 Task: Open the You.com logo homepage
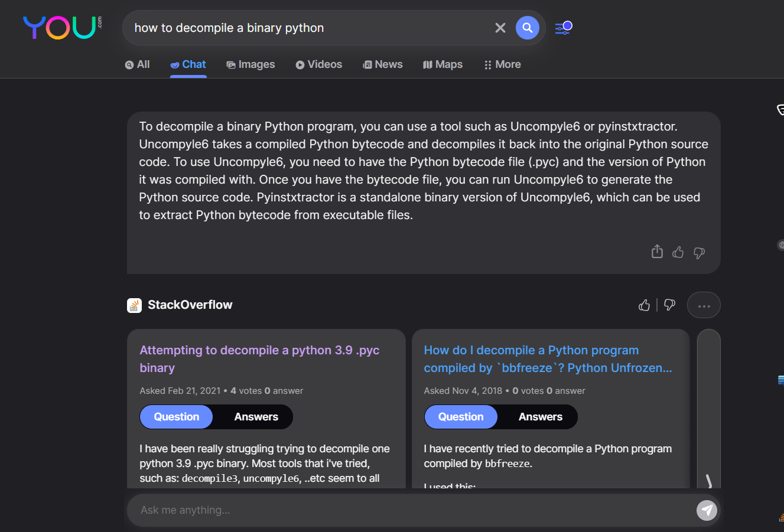click(x=62, y=28)
